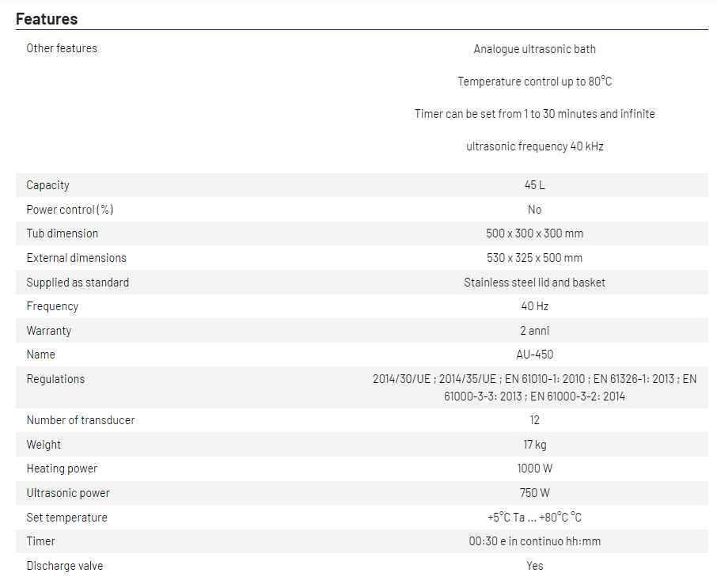Image resolution: width=717 pixels, height=588 pixels.
Task: Click the Regulations row label
Action: pos(55,379)
